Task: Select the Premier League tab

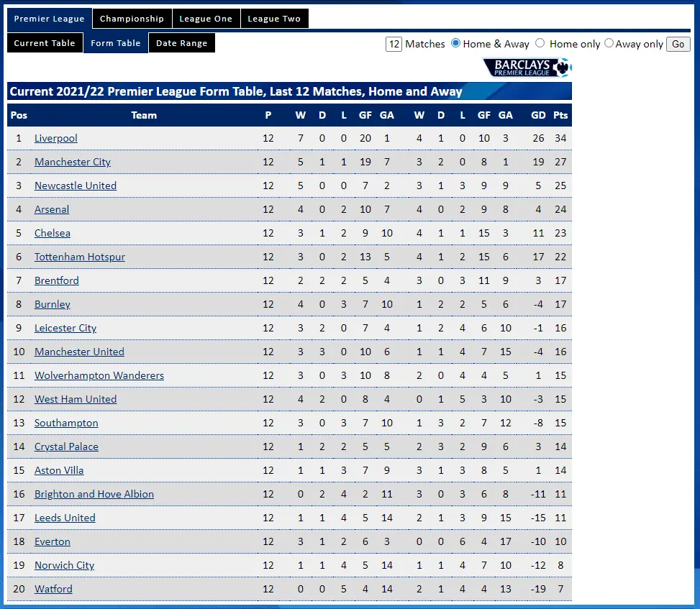Action: (x=49, y=19)
